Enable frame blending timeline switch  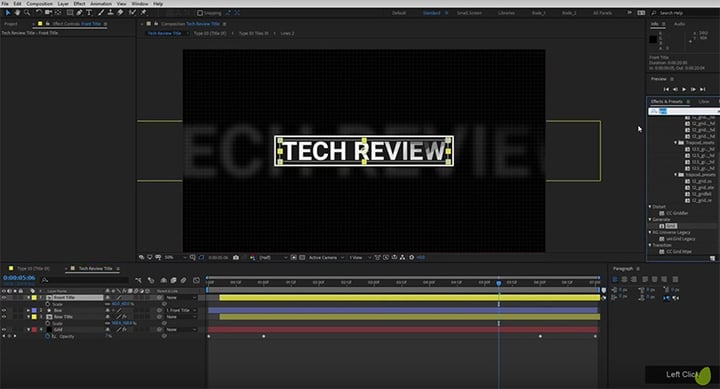coord(174,280)
